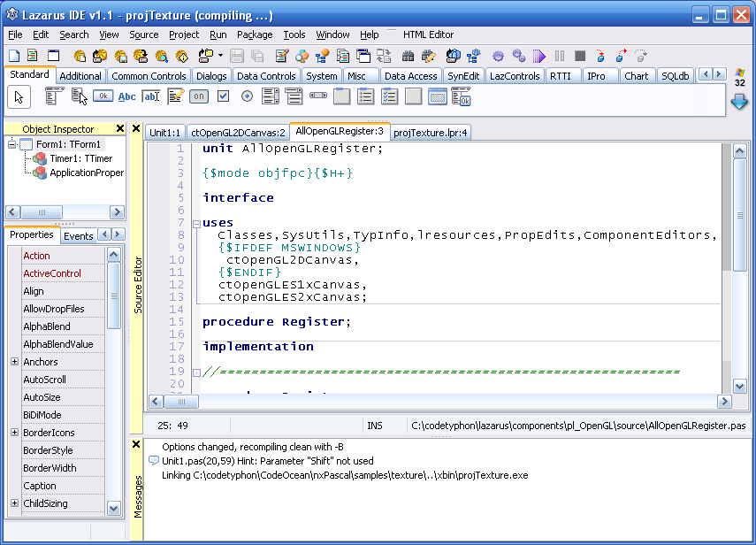
Task: Switch to the Common Controls palette tab
Action: tap(149, 76)
